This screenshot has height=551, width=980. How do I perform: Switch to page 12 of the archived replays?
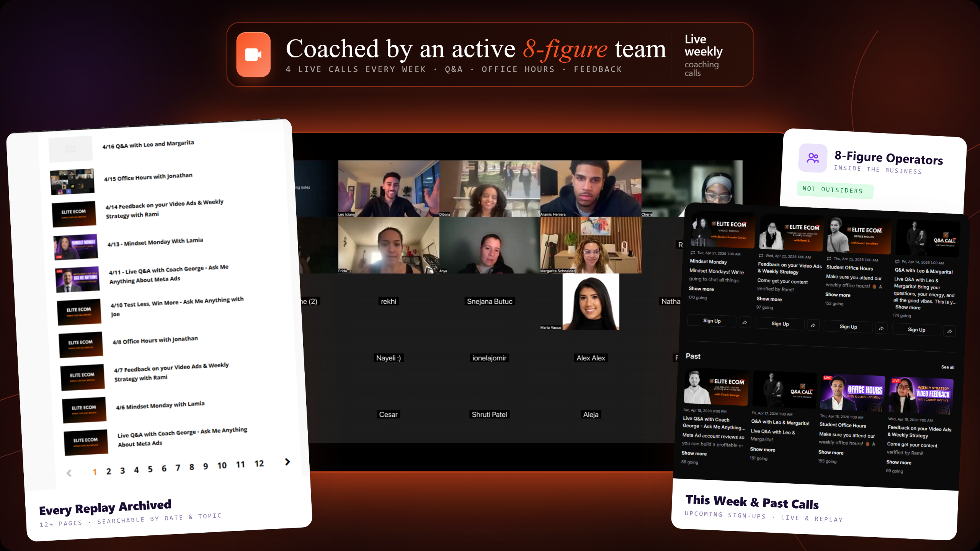259,464
